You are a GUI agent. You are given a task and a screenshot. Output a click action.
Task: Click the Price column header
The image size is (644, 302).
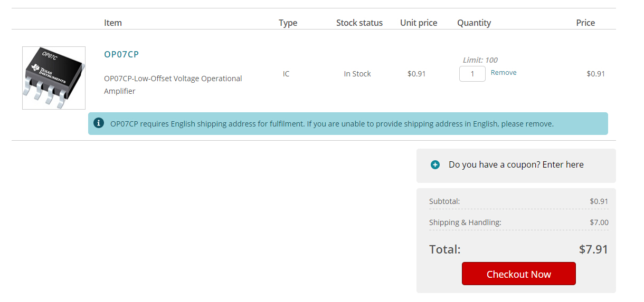(585, 23)
